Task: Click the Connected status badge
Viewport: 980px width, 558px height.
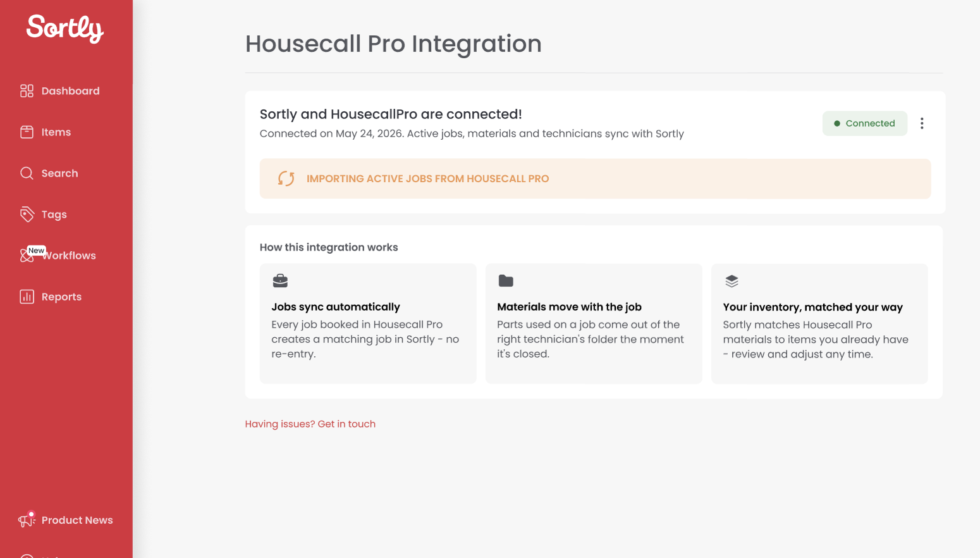Action: pyautogui.click(x=865, y=123)
